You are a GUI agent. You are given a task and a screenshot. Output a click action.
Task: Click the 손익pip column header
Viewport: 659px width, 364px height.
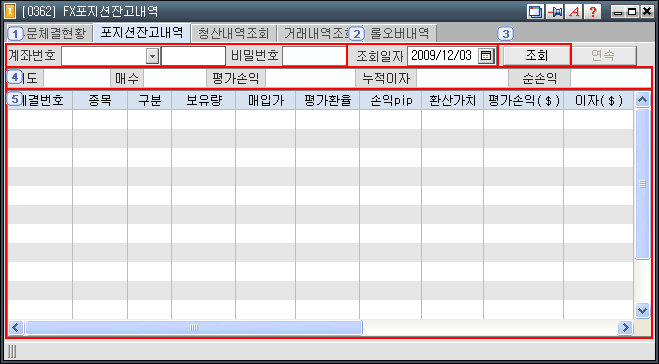point(390,100)
